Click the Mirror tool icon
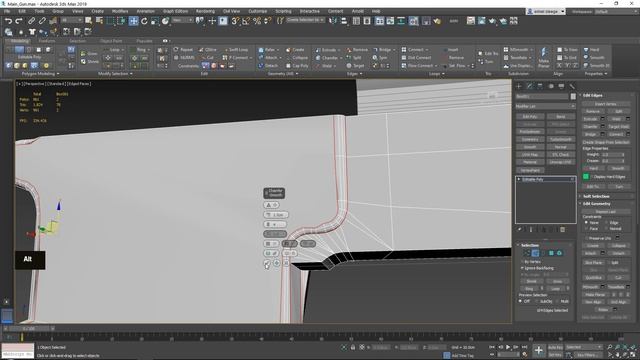Image resolution: width=640 pixels, height=360 pixels. point(333,21)
